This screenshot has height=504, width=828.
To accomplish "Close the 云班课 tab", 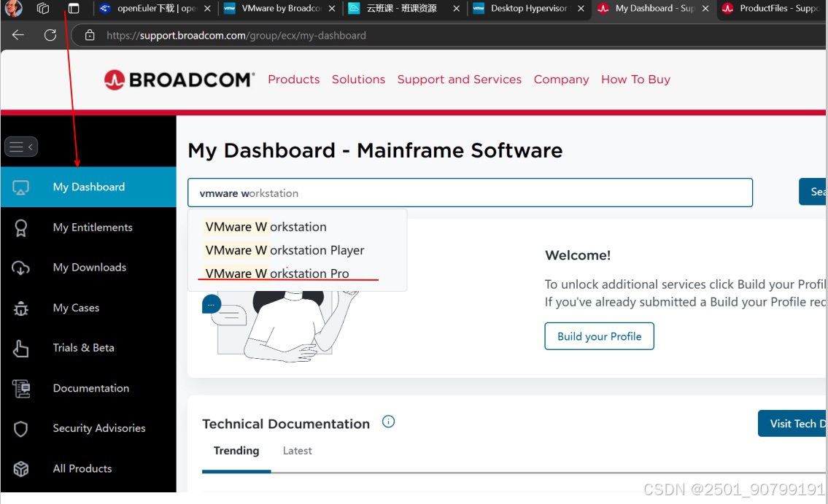I will click(x=456, y=9).
